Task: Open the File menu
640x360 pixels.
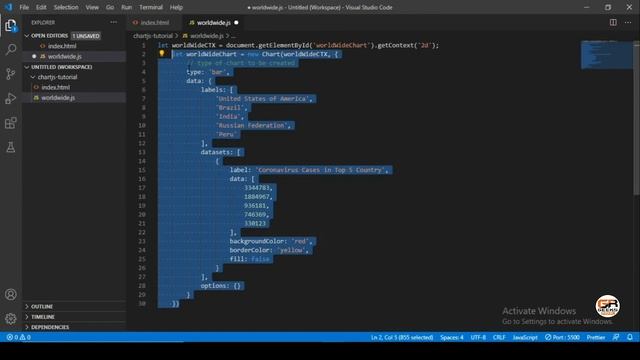Action: tap(24, 7)
